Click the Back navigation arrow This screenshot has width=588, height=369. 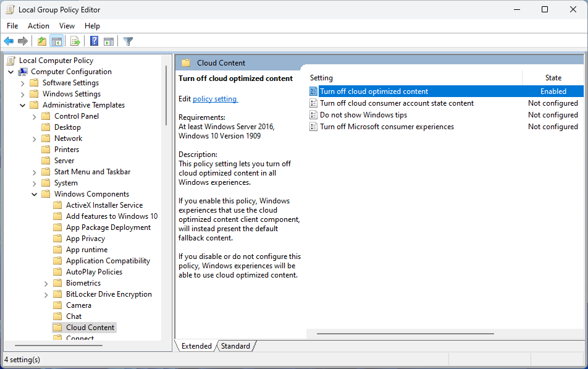[8, 41]
